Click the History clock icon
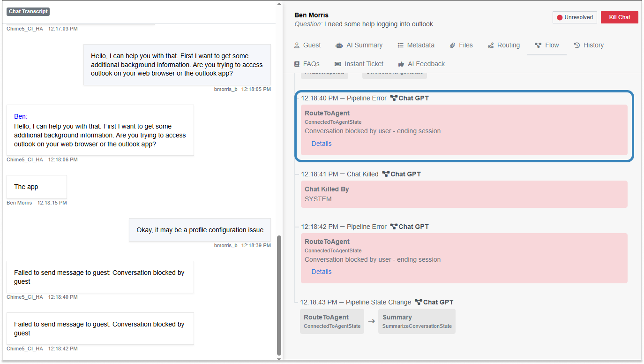 point(577,45)
